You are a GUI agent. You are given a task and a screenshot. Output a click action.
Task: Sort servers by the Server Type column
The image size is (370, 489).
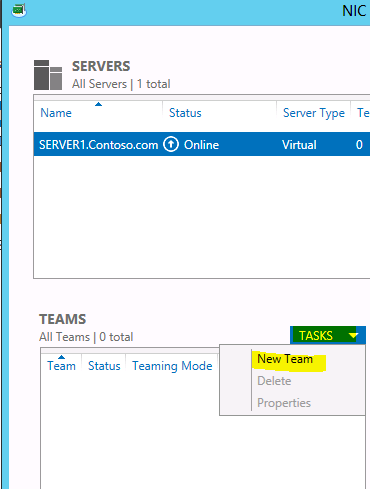pyautogui.click(x=314, y=113)
